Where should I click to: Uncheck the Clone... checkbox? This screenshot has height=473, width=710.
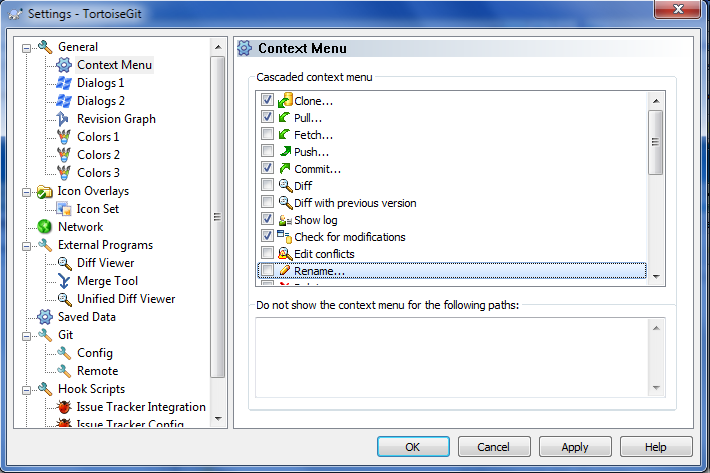(x=268, y=100)
